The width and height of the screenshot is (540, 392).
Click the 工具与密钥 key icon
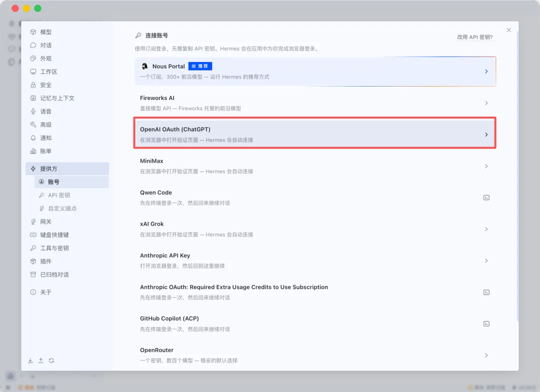pos(33,248)
